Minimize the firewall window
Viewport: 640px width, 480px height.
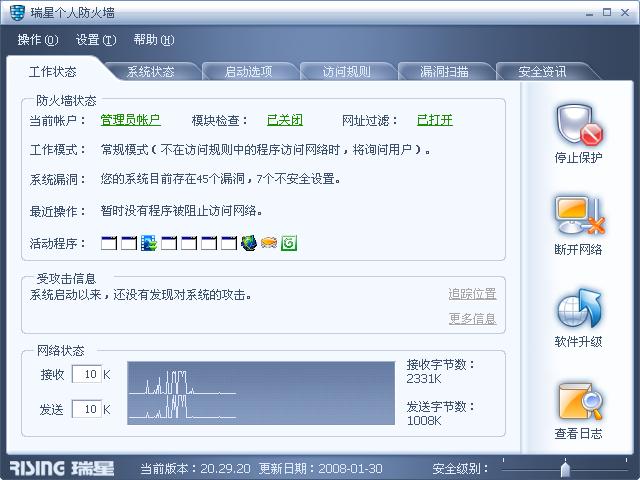pos(589,13)
